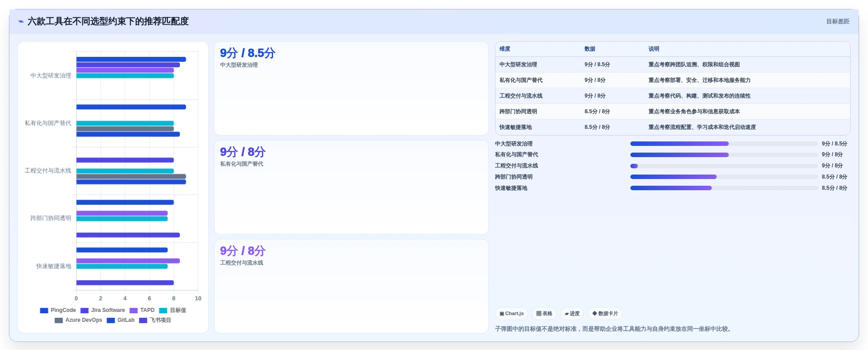Viewport: 868px width, 350px height.
Task: Toggle the Azure DevOps legend swatch
Action: pos(59,320)
